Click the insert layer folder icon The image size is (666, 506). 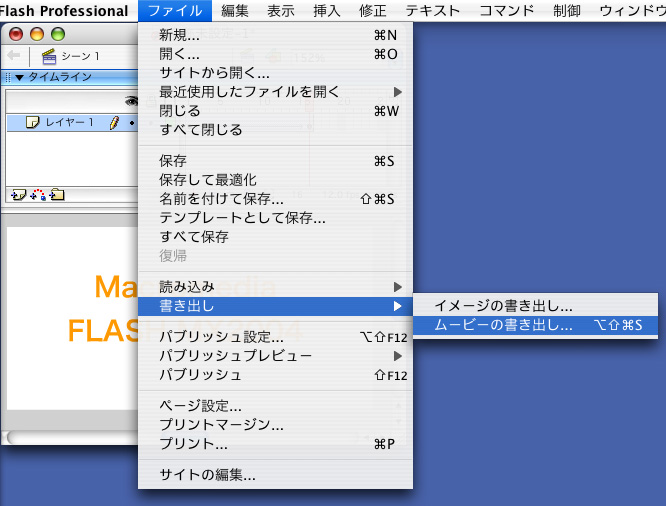[56, 195]
